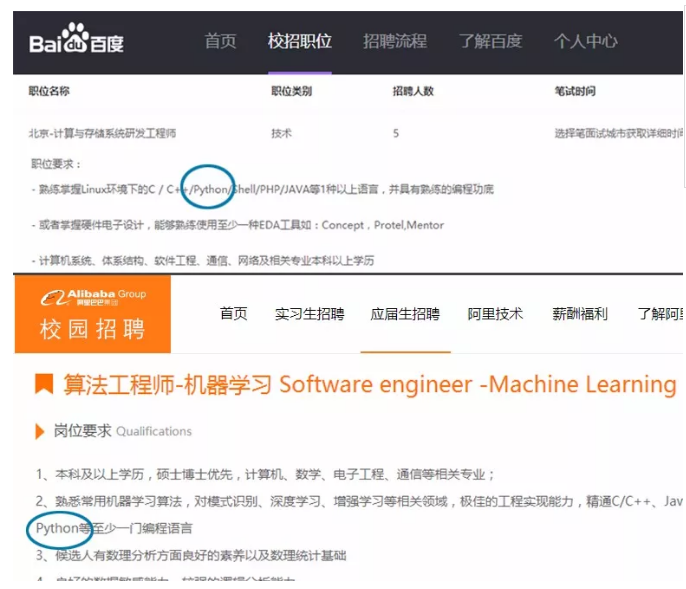Open 实习生招聘 menu item
The width and height of the screenshot is (686, 589).
310,314
